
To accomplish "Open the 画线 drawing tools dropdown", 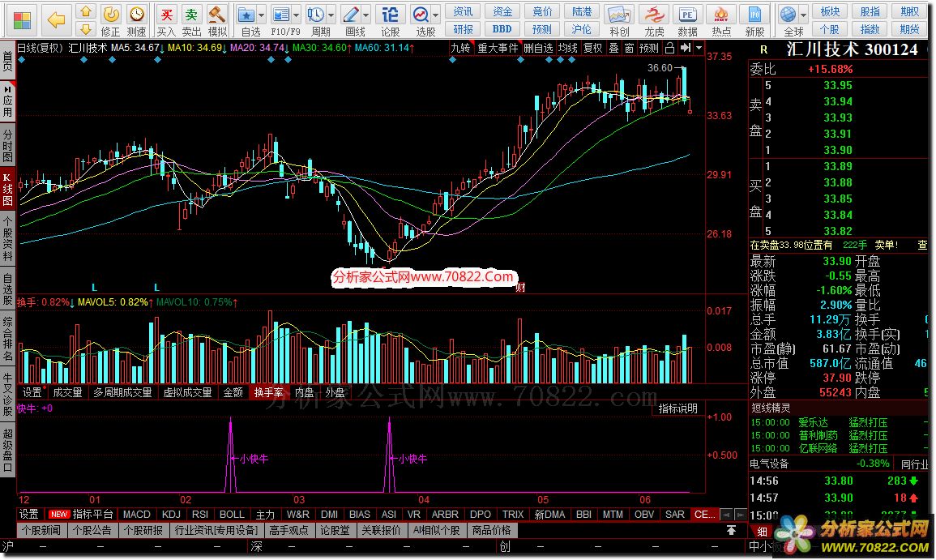I will [x=366, y=15].
